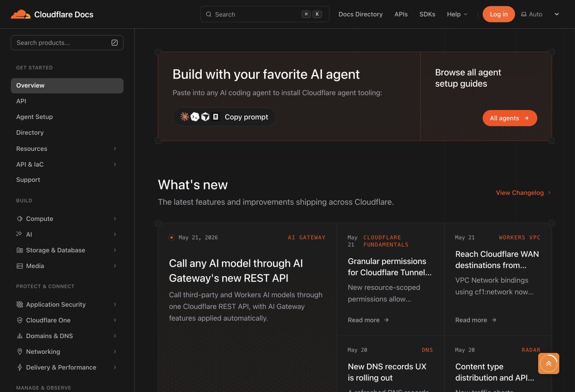Image resolution: width=575 pixels, height=392 pixels.
Task: Expand the Compute chevron in the sidebar
Action: (x=115, y=219)
